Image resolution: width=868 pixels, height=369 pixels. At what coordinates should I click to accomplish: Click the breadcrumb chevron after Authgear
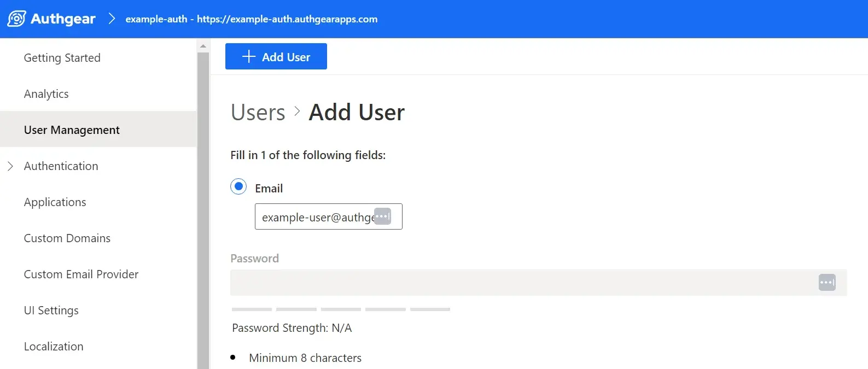pos(112,19)
